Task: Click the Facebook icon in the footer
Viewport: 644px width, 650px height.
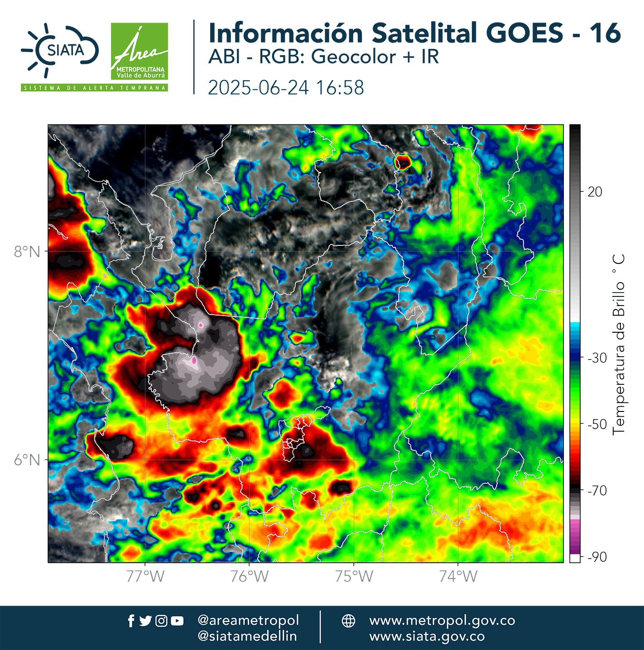Action: click(131, 621)
